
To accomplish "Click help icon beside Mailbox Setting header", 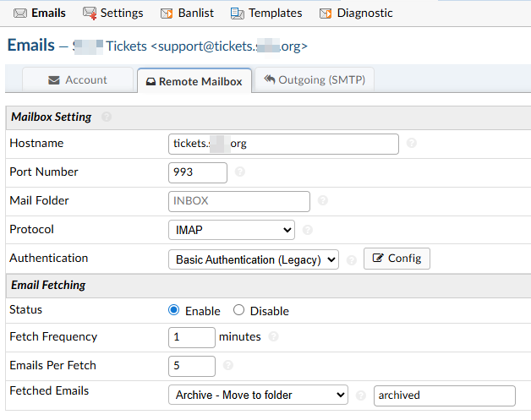I will click(x=107, y=117).
